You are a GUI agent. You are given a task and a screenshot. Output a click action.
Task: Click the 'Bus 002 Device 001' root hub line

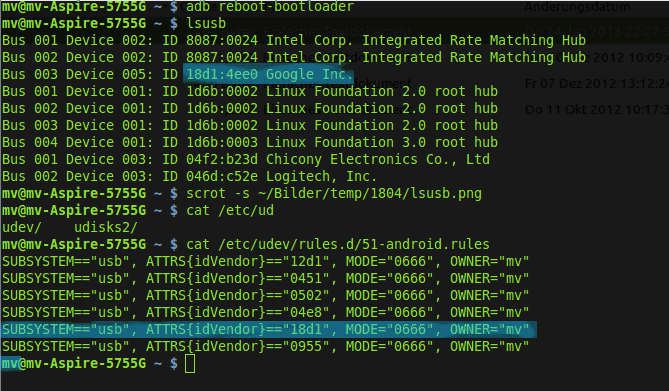pyautogui.click(x=250, y=108)
